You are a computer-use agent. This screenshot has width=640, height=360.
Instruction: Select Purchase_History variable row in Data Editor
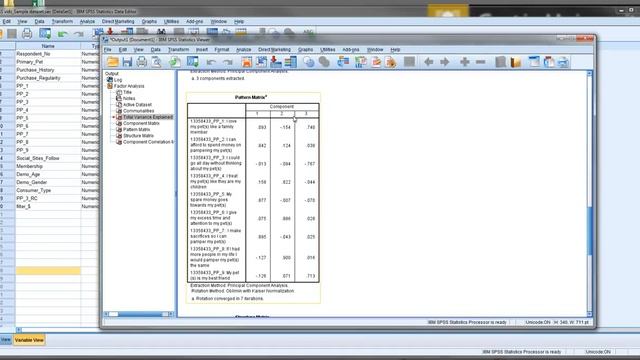[x=48, y=70]
